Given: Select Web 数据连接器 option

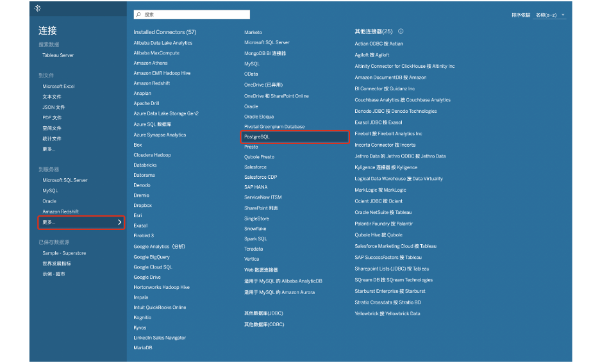Looking at the screenshot, I should [x=261, y=270].
